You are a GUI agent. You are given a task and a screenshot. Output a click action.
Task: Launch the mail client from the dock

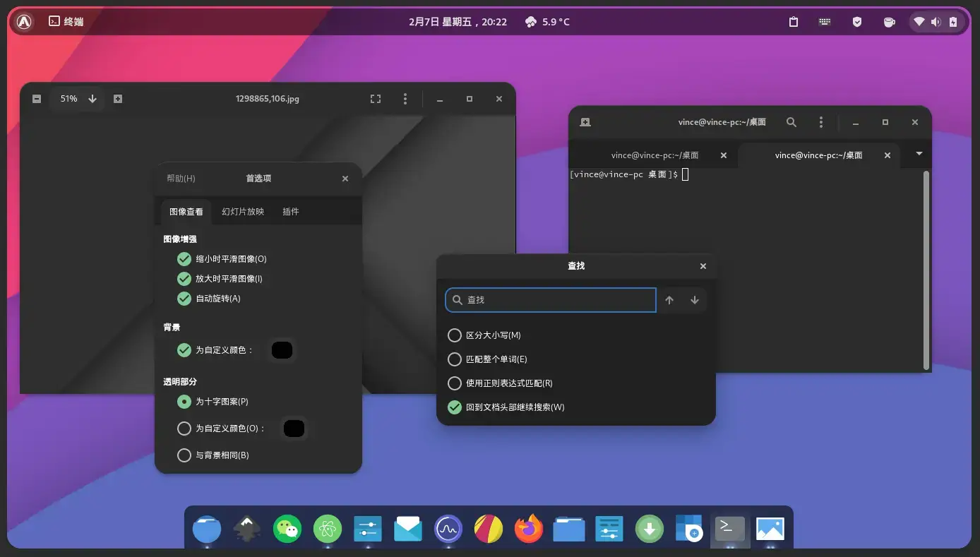click(407, 528)
